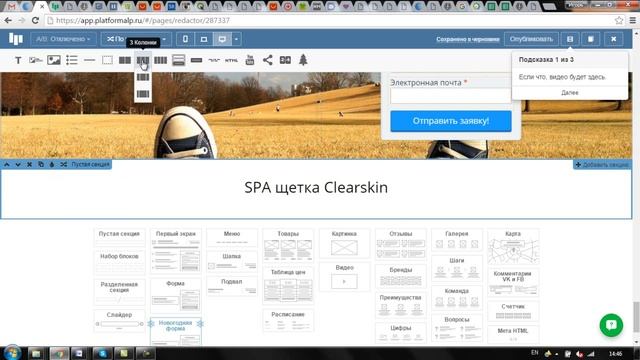Add a quote-style separator block
The width and height of the screenshot is (640, 360).
[214, 60]
